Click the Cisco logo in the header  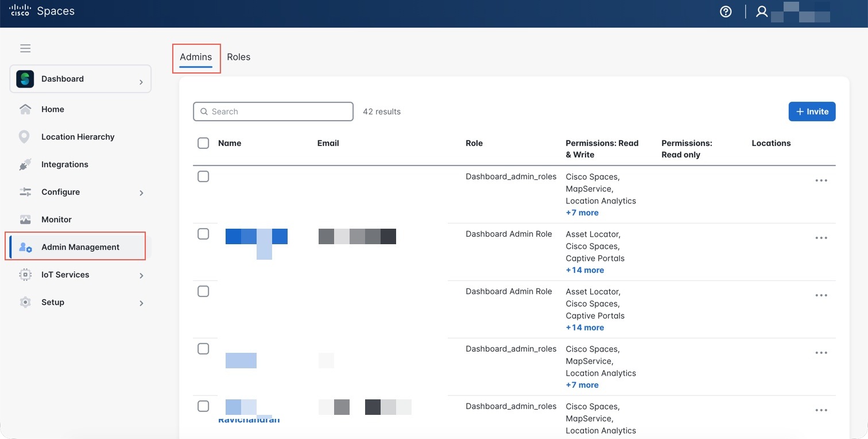[x=19, y=11]
